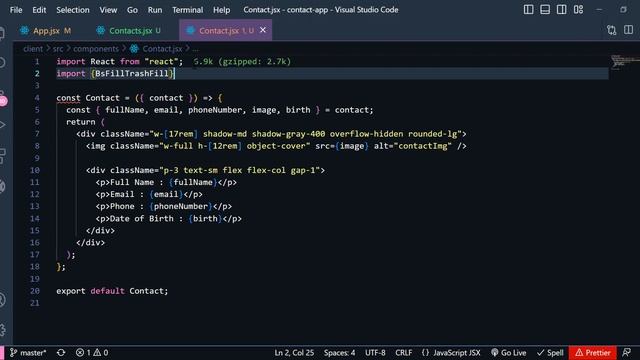Split the editor to the right
The height and width of the screenshot is (360, 640).
(x=628, y=30)
